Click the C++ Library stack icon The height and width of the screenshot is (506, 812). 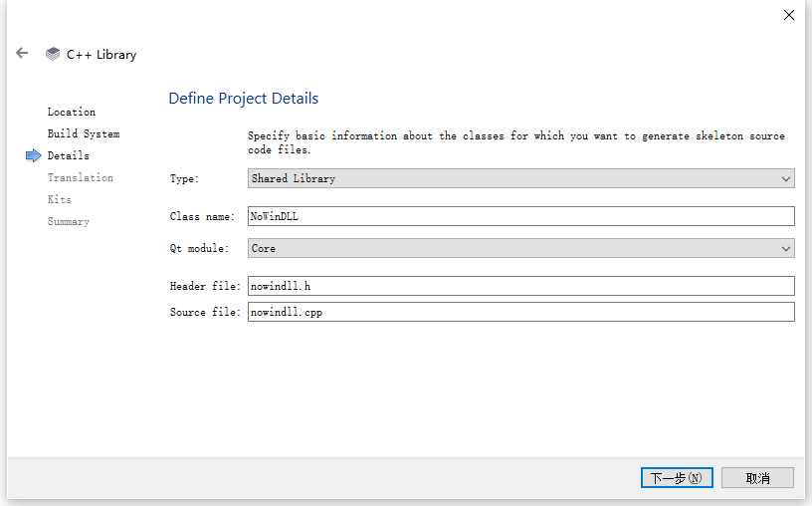(x=53, y=54)
